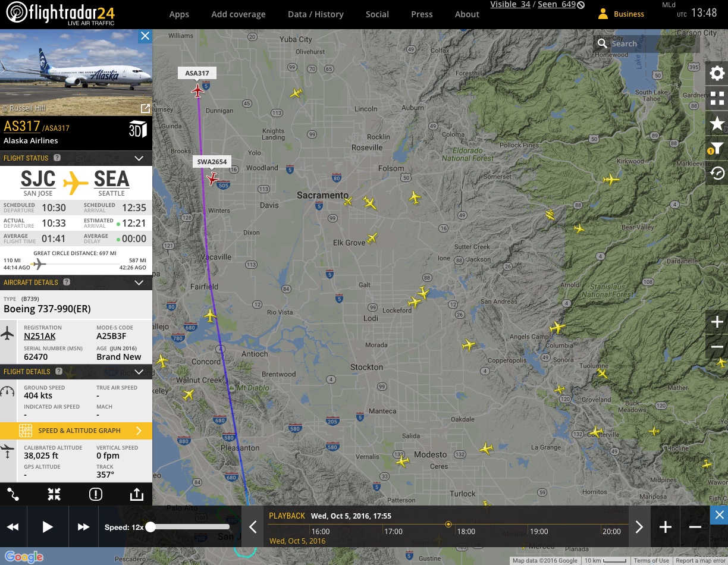This screenshot has width=728, height=565.
Task: Open the 3D view of flight AS317
Action: 137,129
